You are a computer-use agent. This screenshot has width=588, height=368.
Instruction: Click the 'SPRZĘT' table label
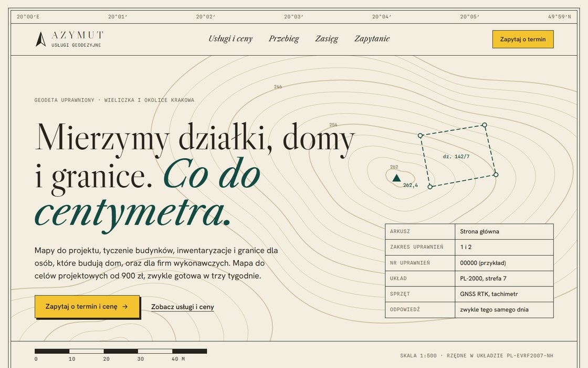(x=400, y=294)
